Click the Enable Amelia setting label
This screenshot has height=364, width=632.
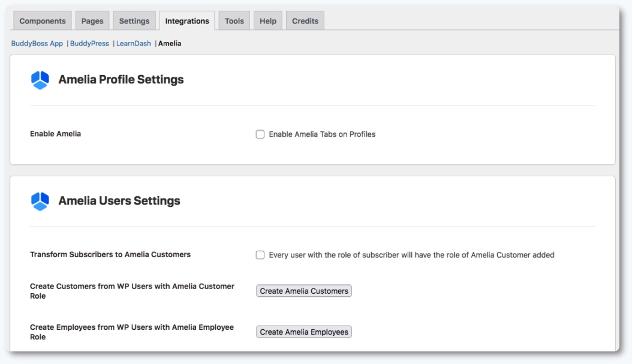point(56,134)
